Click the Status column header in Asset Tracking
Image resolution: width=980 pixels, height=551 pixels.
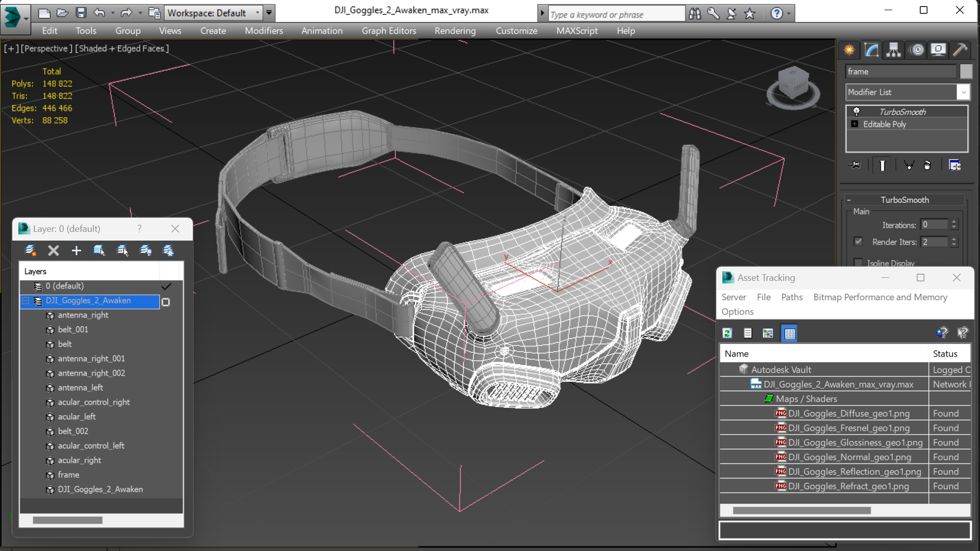(x=949, y=354)
